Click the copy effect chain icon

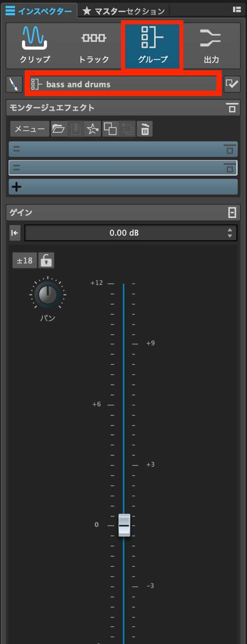point(110,129)
